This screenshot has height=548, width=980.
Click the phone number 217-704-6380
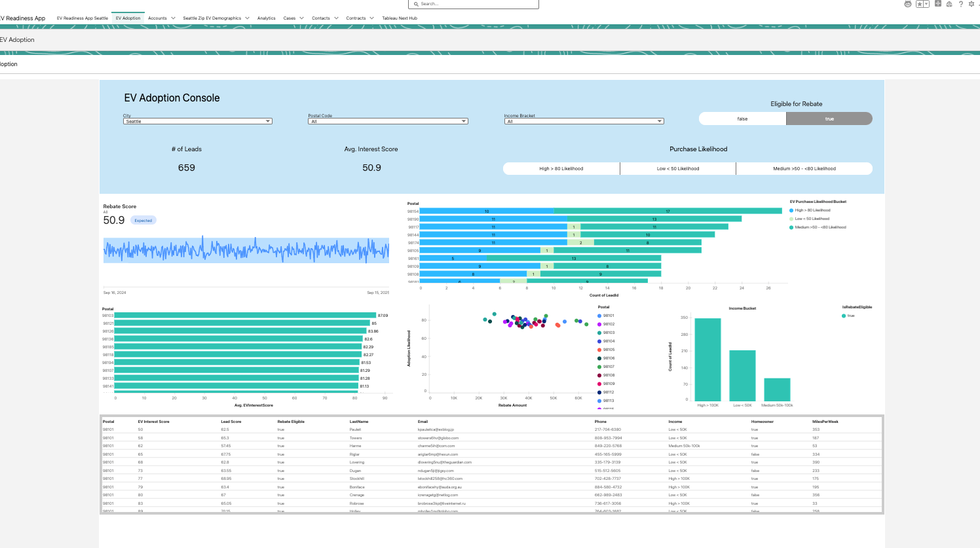point(608,429)
